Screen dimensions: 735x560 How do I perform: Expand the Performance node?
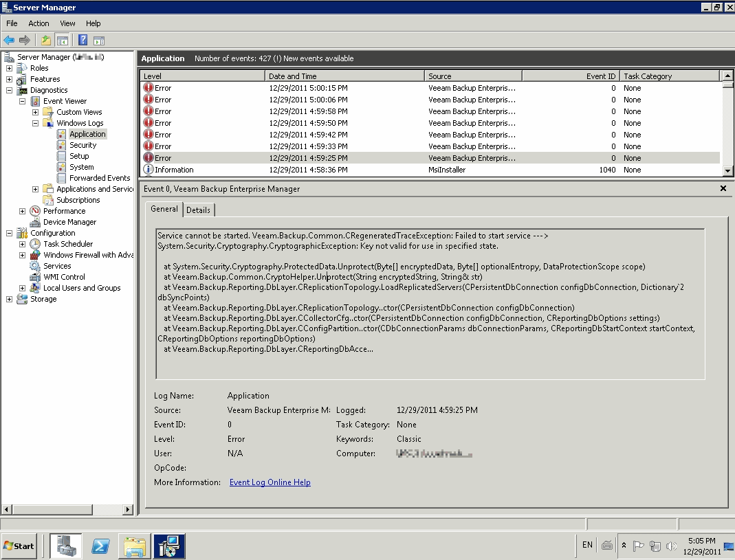(22, 211)
